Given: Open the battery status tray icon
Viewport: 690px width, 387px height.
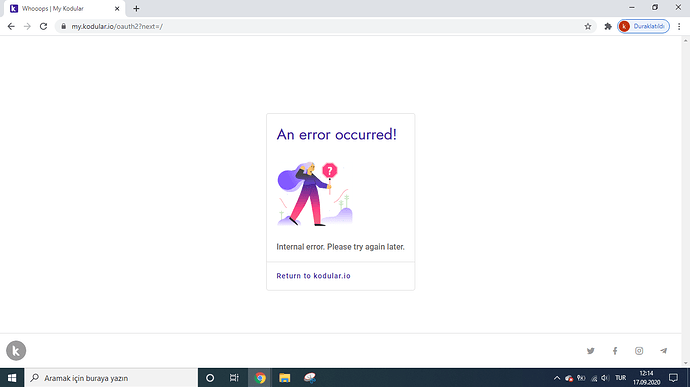Looking at the screenshot, I should click(x=581, y=378).
